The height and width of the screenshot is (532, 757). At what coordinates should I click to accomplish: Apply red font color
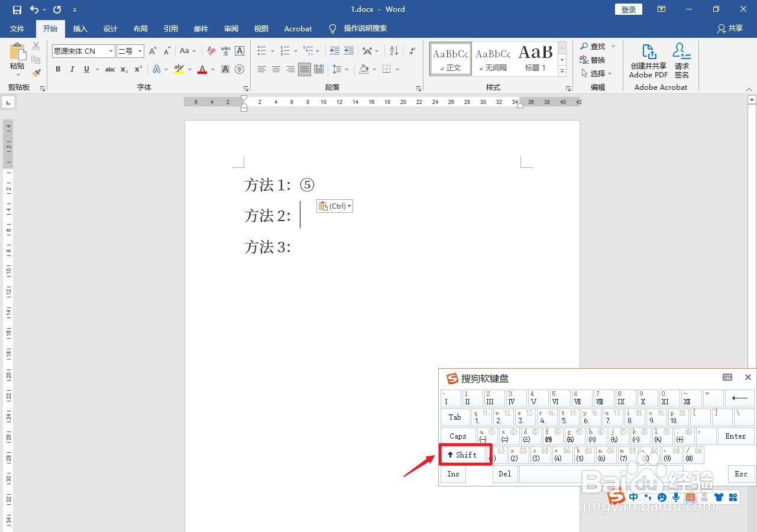coord(202,69)
